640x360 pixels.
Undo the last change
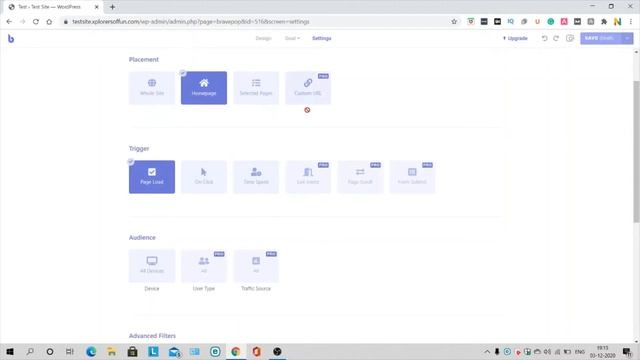click(x=544, y=38)
